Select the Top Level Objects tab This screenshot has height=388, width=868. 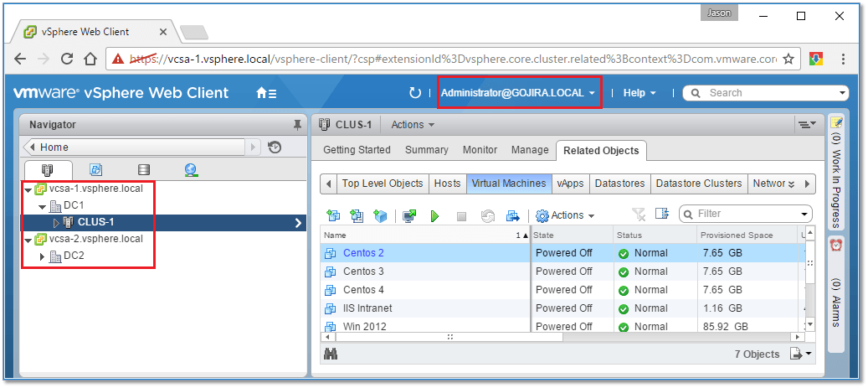pos(383,184)
